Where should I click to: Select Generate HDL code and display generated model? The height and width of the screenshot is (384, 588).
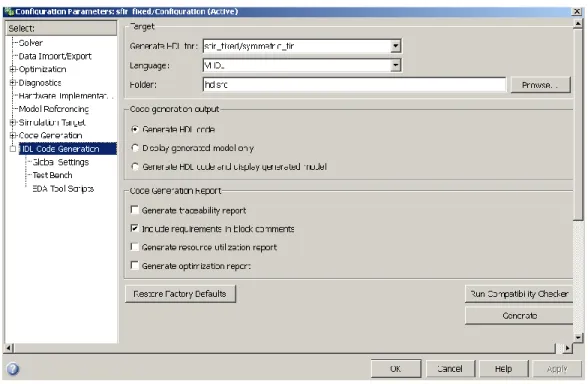click(135, 166)
